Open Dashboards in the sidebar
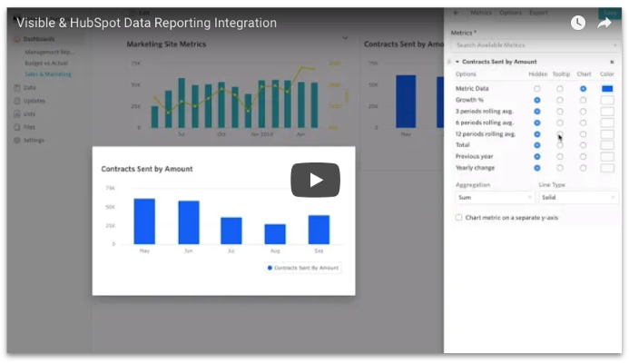Screen dimensions: 629x364 point(39,39)
